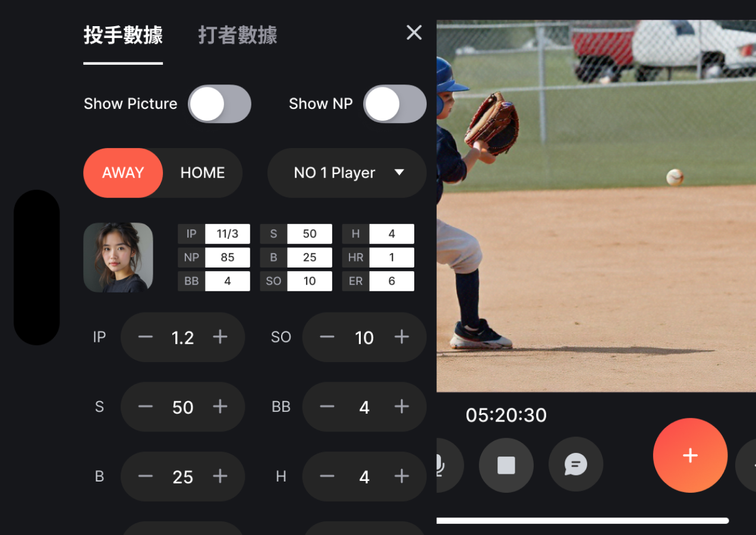Click the baseball game video preview
Viewport: 756px width, 535px height.
click(x=596, y=206)
